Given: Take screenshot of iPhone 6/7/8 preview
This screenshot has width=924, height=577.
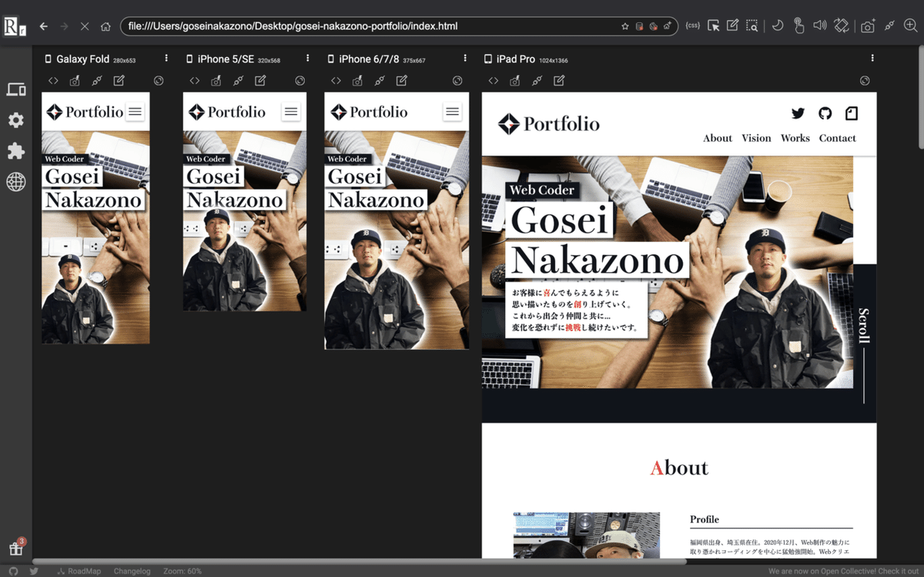Looking at the screenshot, I should click(x=357, y=80).
